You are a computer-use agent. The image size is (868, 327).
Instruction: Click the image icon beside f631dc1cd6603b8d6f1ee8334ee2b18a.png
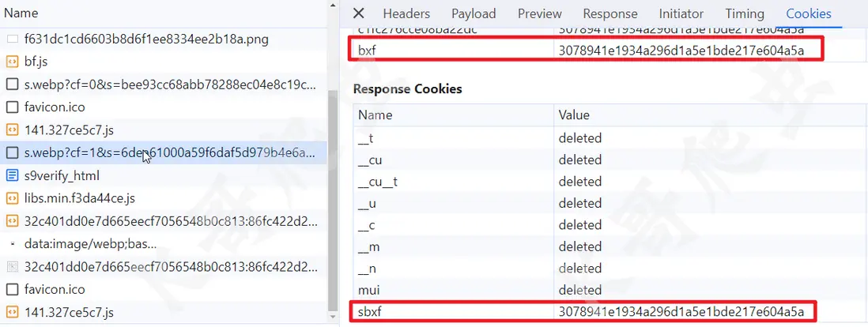[12, 38]
